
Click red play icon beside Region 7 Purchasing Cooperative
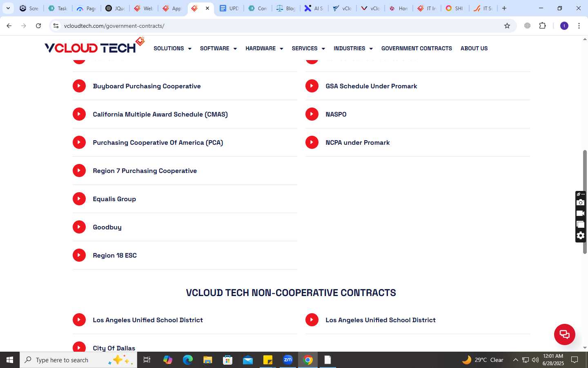pos(79,171)
